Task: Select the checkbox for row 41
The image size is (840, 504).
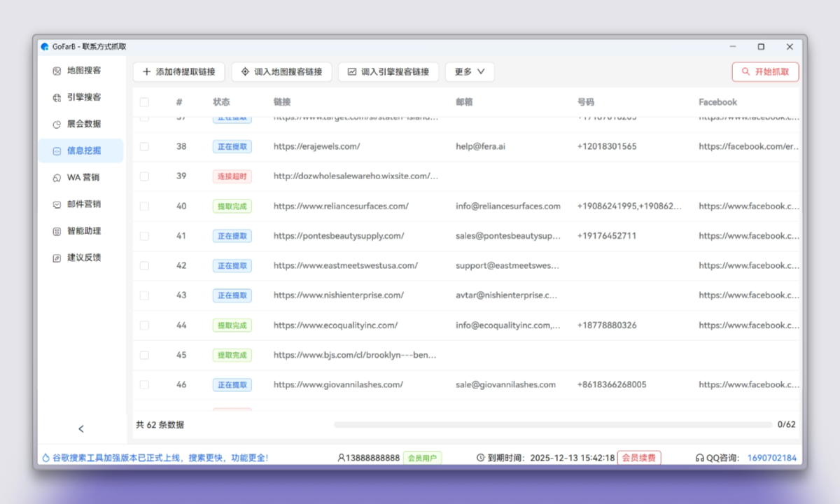Action: pos(144,236)
